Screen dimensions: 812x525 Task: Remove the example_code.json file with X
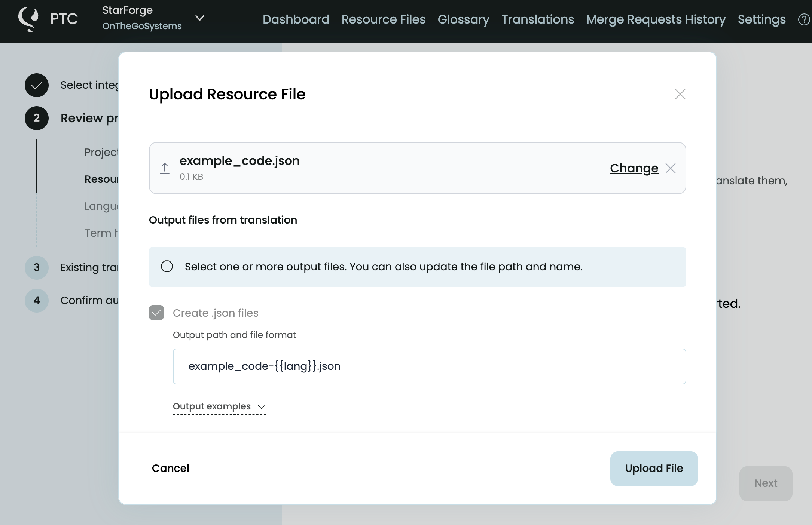[x=671, y=168]
